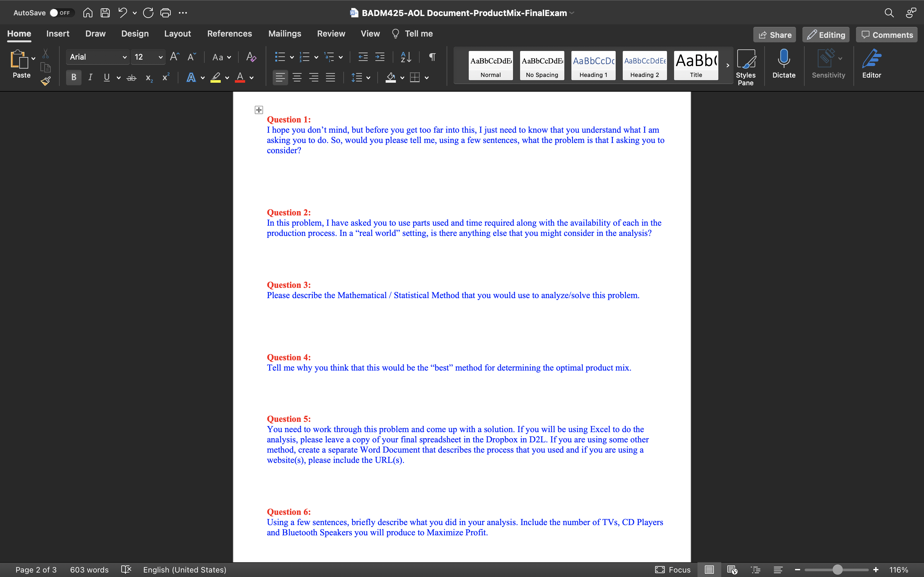
Task: Switch to the References tab
Action: (229, 34)
